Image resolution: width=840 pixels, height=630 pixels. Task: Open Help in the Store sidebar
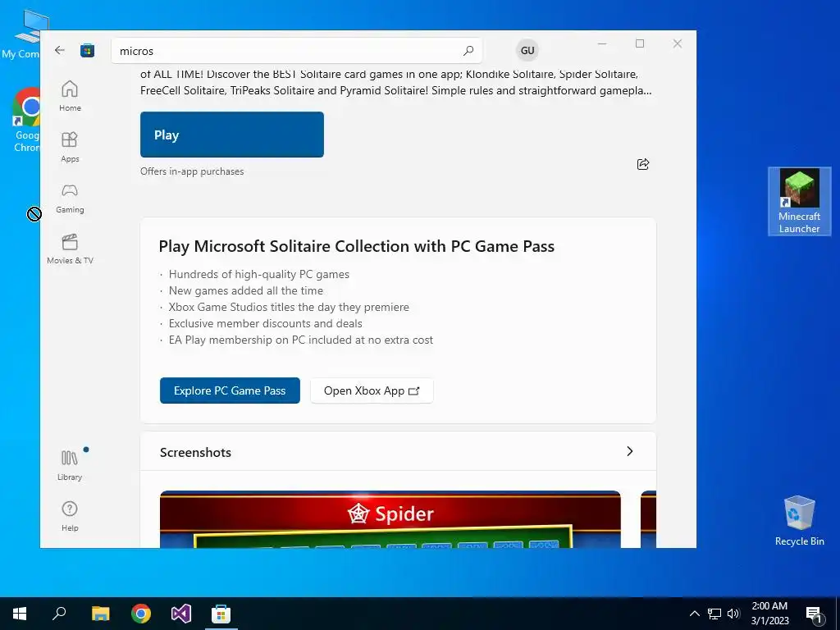tap(70, 517)
